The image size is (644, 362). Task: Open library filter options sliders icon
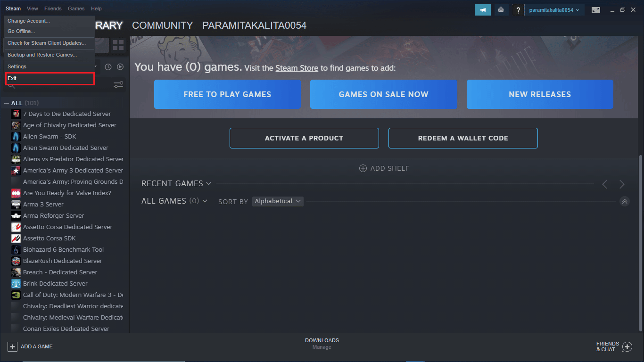(118, 84)
